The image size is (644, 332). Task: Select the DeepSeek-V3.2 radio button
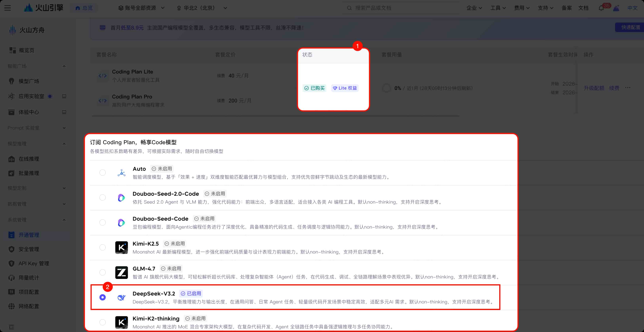pos(102,297)
